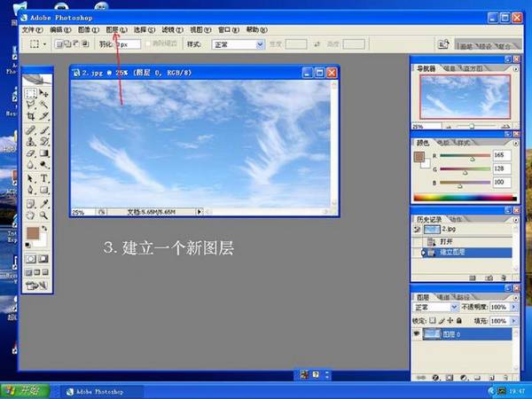Image resolution: width=532 pixels, height=399 pixels.
Task: Open Color panel options menu
Action: click(x=516, y=143)
